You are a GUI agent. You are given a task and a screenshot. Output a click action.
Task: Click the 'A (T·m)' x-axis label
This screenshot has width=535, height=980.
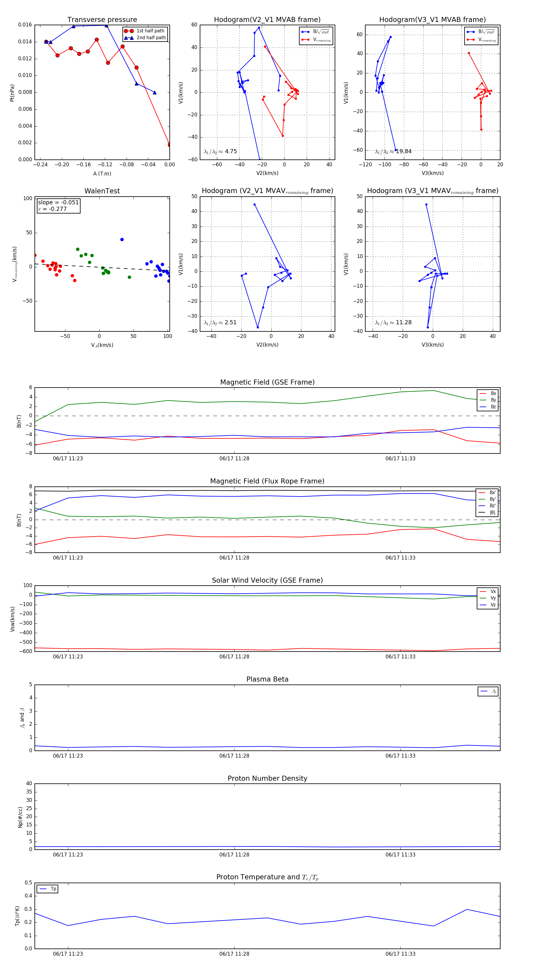pos(102,174)
